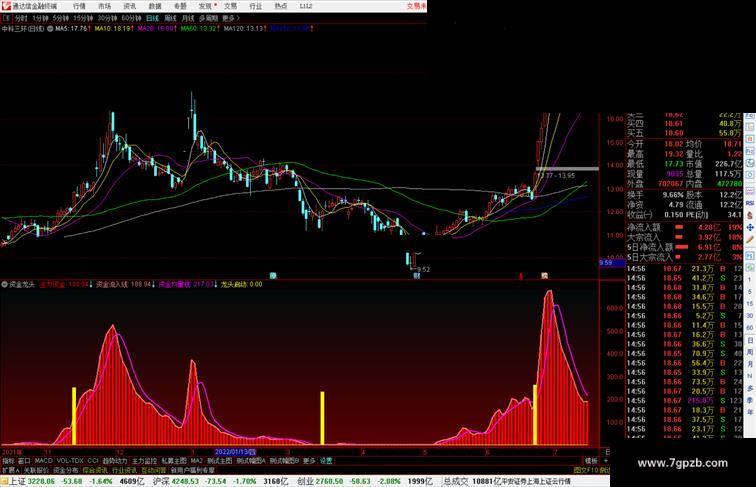Select the 多周期 view tab
The image size is (756, 487).
click(x=208, y=18)
